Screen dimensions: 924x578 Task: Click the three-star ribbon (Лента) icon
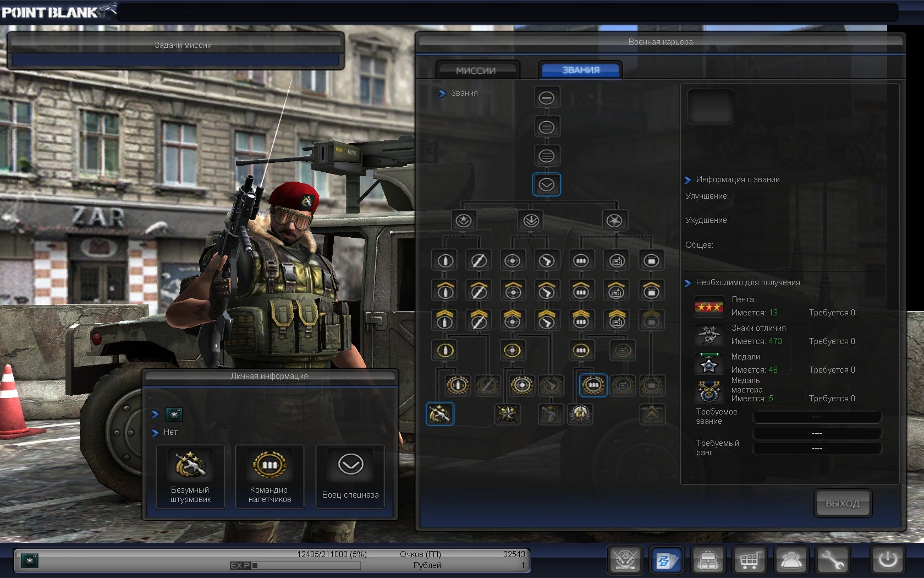tap(709, 307)
